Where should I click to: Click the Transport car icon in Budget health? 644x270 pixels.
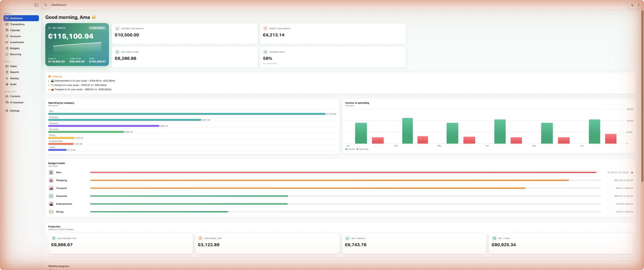[51, 188]
